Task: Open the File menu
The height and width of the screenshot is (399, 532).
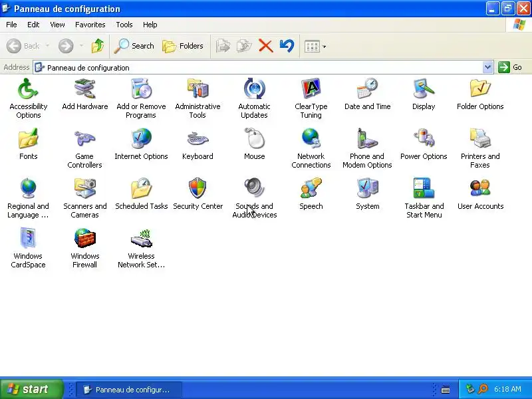Action: tap(11, 25)
